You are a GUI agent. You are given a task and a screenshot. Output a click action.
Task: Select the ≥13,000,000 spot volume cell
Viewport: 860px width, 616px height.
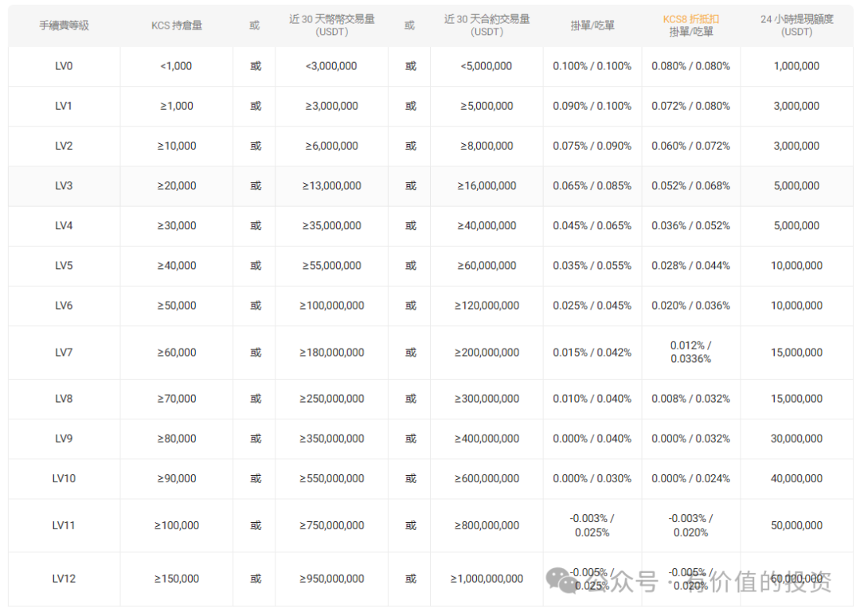332,185
